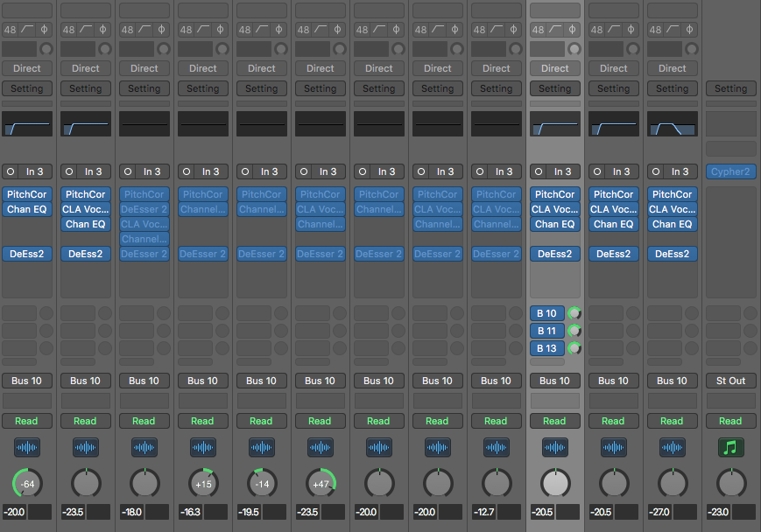761x532 pixels.
Task: Click the EQ curve thumbnail on the first channel
Action: click(x=27, y=123)
